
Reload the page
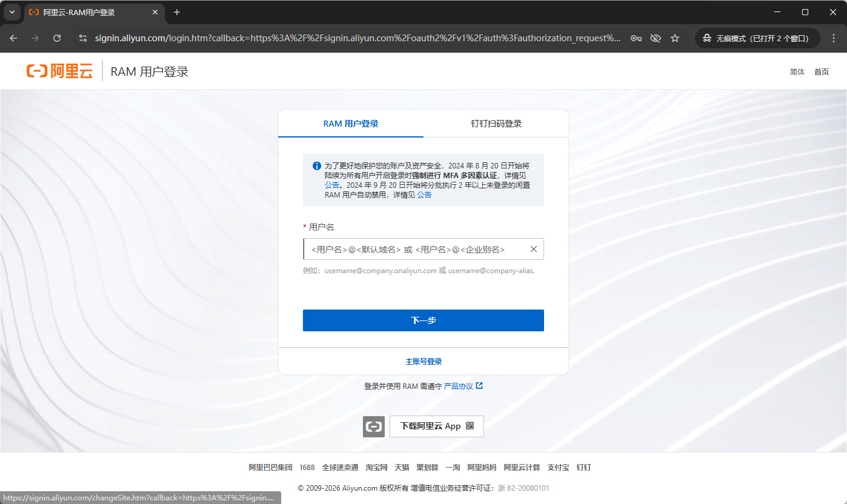coord(57,38)
